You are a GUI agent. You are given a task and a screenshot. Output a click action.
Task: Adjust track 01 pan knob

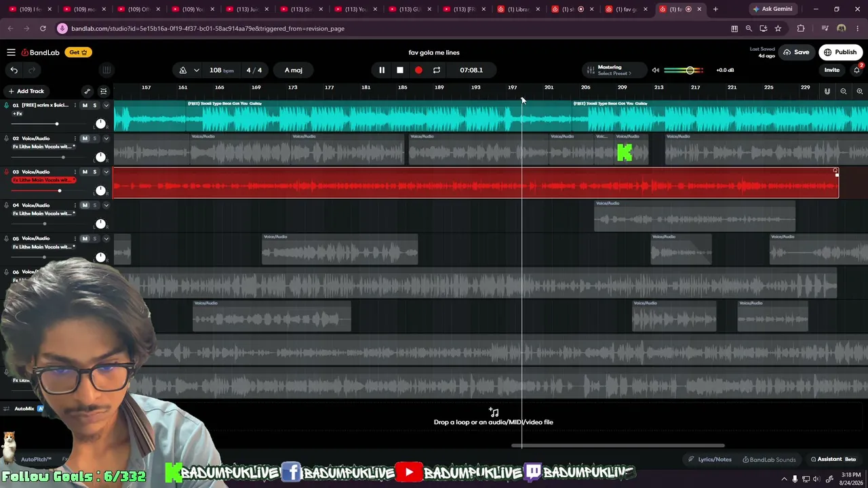[100, 123]
